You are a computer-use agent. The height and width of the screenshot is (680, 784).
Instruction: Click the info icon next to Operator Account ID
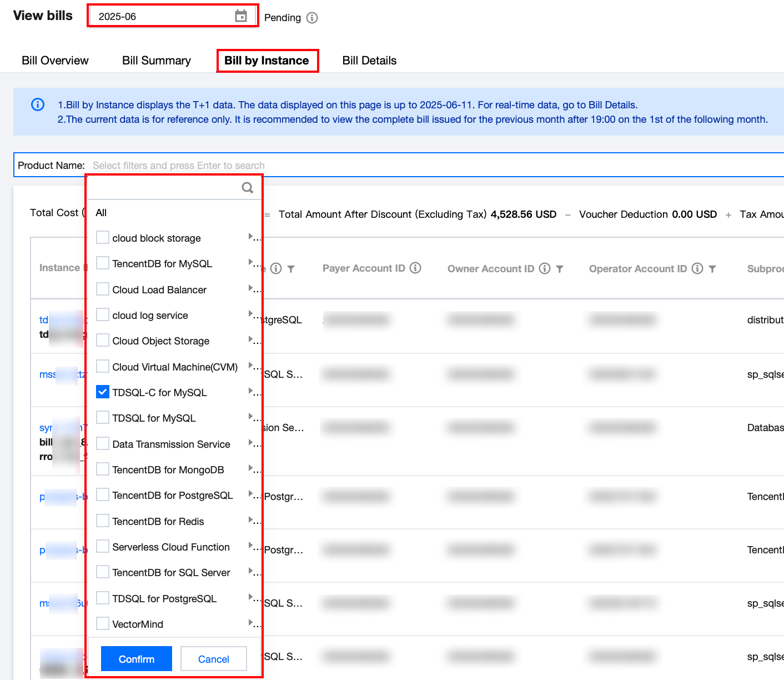click(697, 269)
